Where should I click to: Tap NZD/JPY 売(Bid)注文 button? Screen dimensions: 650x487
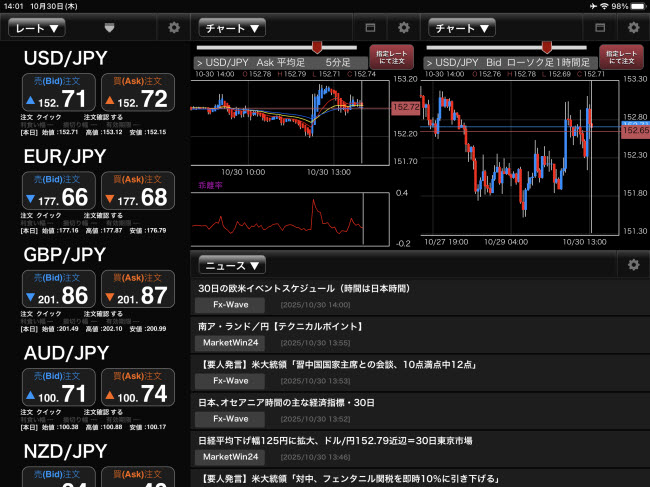(x=59, y=477)
